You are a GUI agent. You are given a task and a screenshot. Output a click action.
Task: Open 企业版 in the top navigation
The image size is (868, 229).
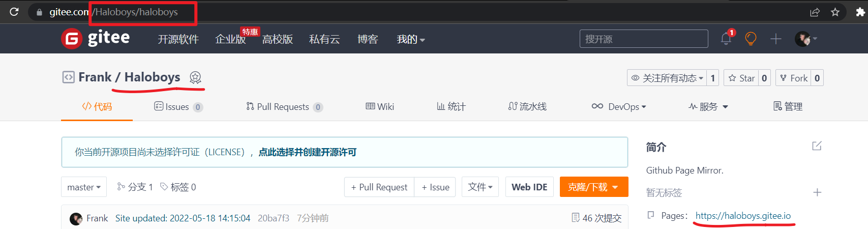(x=230, y=39)
